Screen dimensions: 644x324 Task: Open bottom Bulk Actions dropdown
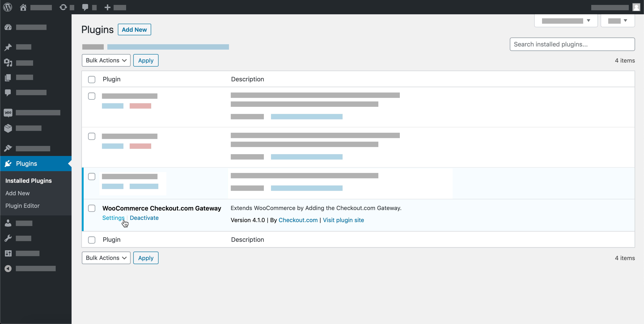106,258
